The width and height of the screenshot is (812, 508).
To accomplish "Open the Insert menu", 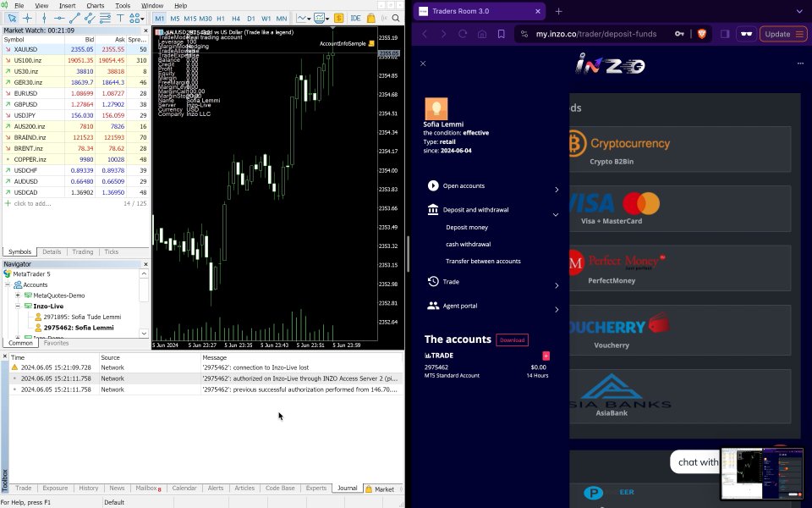I will click(x=67, y=6).
